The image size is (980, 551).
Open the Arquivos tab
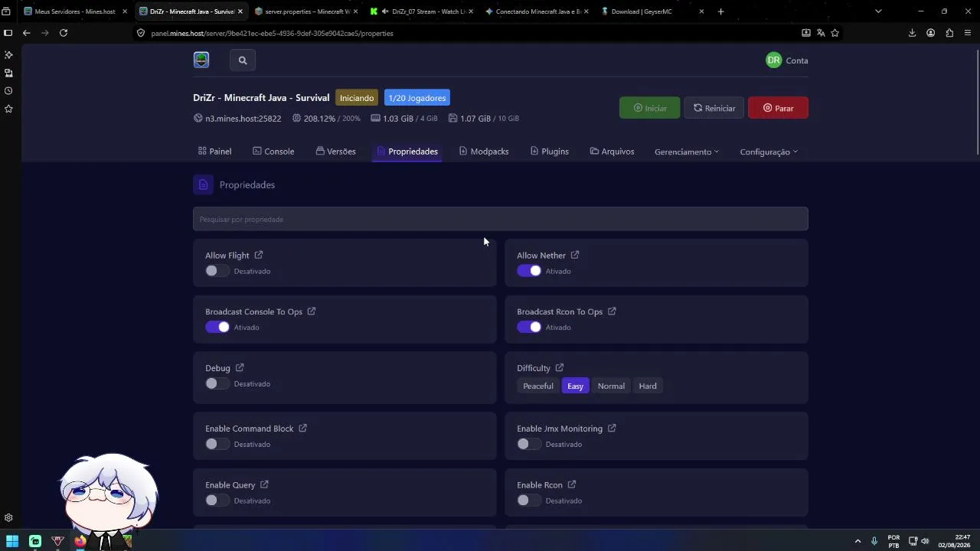click(612, 152)
